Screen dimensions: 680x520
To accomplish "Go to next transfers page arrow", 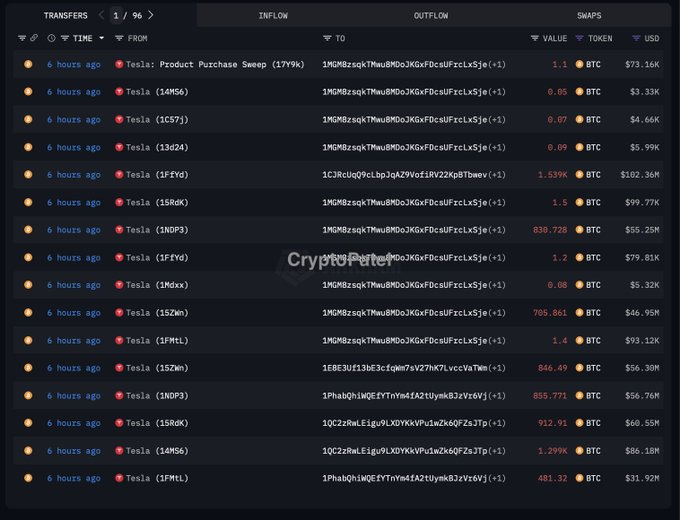I will point(150,15).
